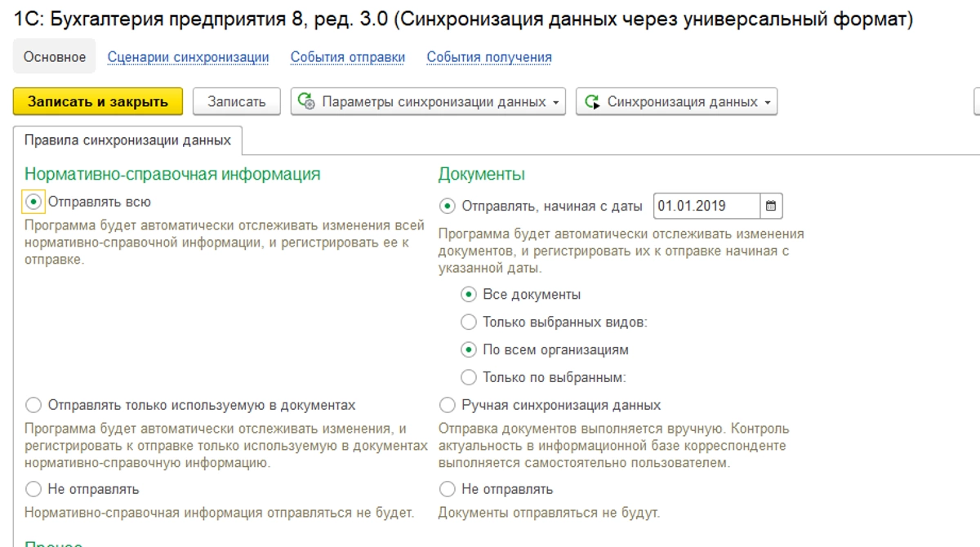The image size is (980, 547).
Task: Select 'Не отправлять' under reference information
Action: point(33,489)
